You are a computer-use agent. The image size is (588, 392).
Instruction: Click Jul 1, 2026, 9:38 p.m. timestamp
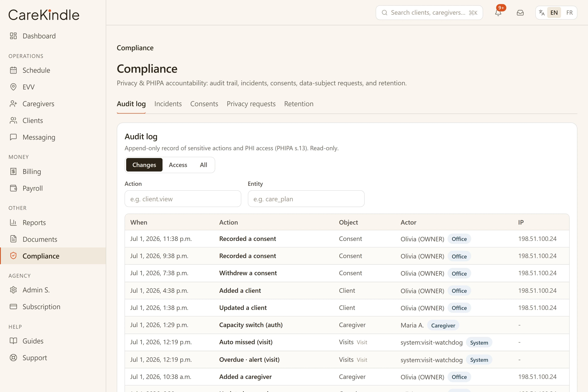[159, 256]
